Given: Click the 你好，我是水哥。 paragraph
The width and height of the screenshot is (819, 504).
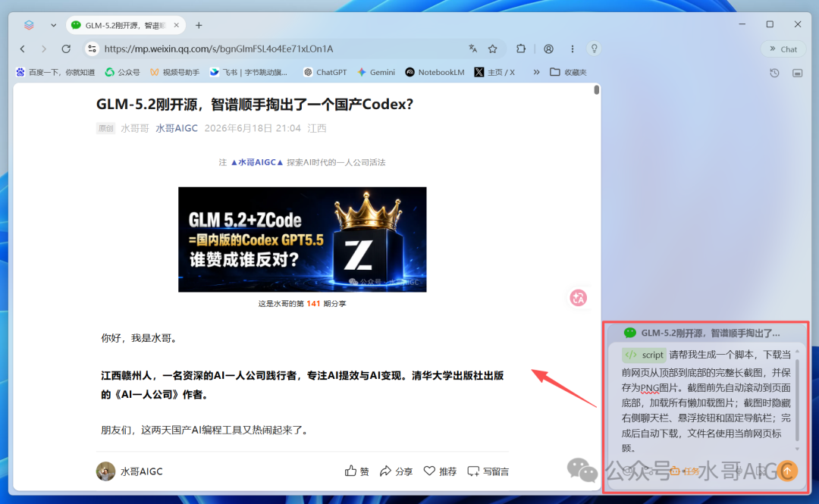Looking at the screenshot, I should pos(140,338).
